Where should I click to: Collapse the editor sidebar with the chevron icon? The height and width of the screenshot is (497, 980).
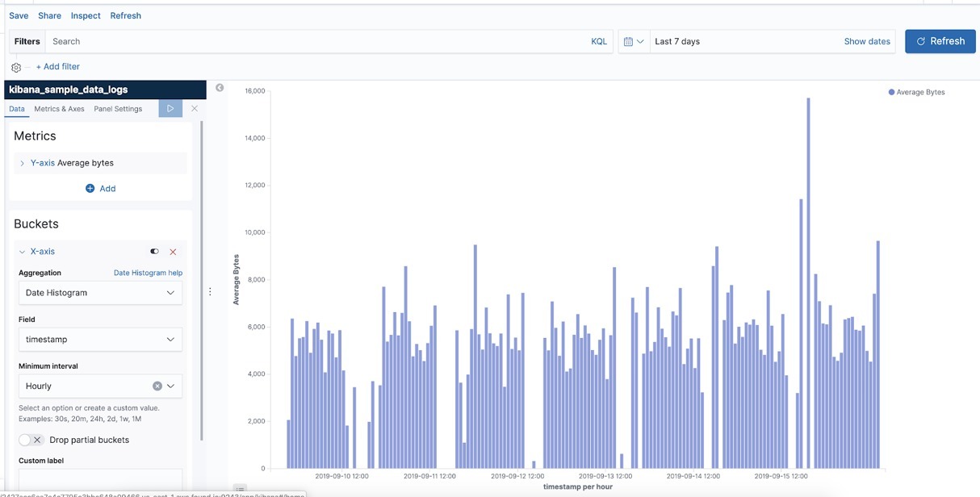[x=219, y=86]
